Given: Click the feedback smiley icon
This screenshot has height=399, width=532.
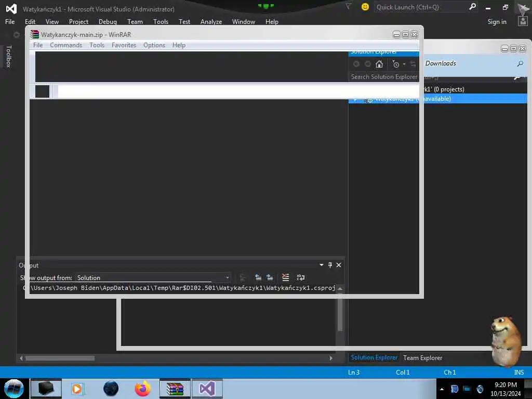Looking at the screenshot, I should pos(365,7).
